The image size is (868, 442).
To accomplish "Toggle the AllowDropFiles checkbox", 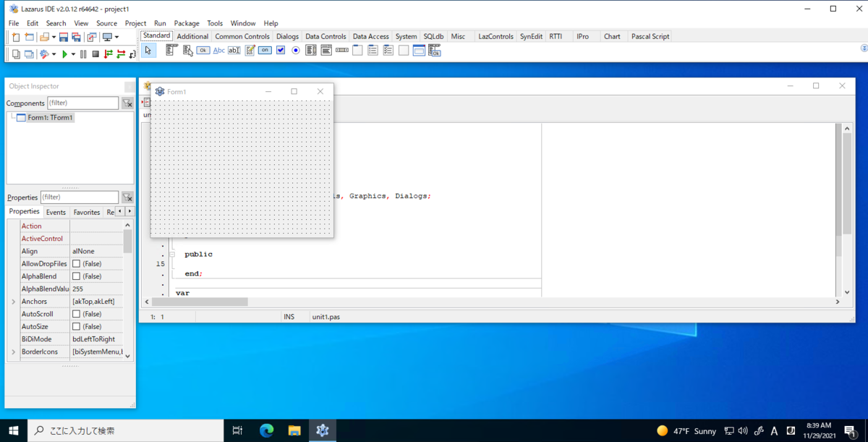I will click(x=76, y=264).
